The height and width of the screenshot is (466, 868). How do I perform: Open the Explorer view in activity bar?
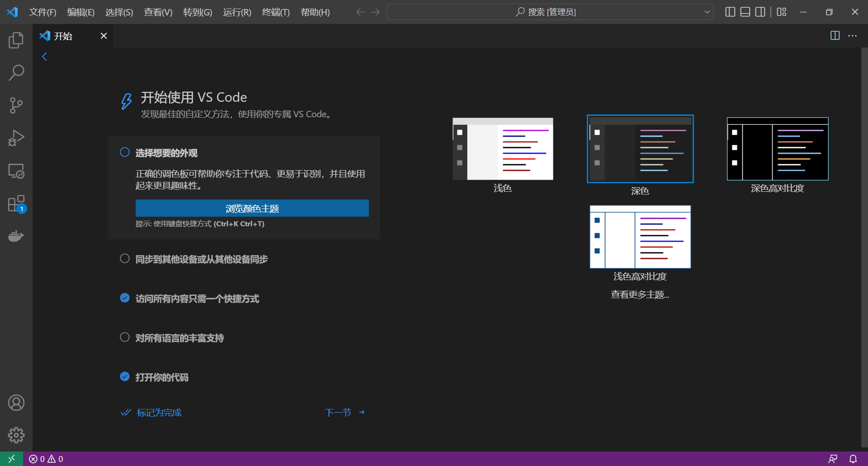point(16,40)
